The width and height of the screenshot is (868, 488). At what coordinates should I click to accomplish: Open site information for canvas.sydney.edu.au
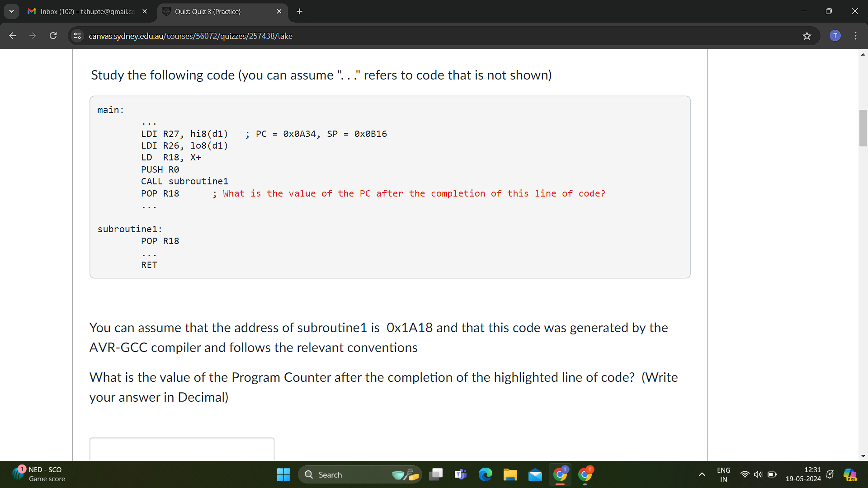[x=77, y=36]
